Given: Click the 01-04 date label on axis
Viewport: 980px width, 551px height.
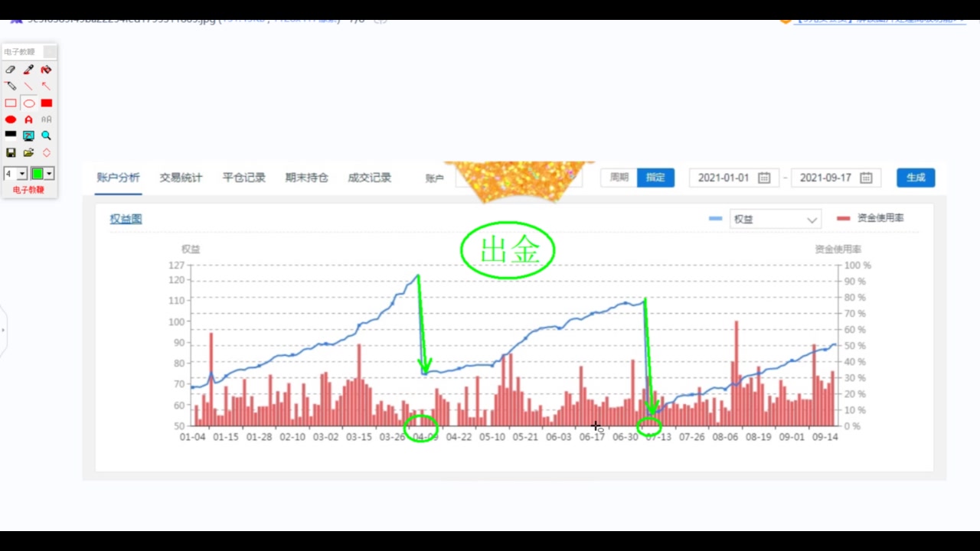Looking at the screenshot, I should click(x=192, y=437).
